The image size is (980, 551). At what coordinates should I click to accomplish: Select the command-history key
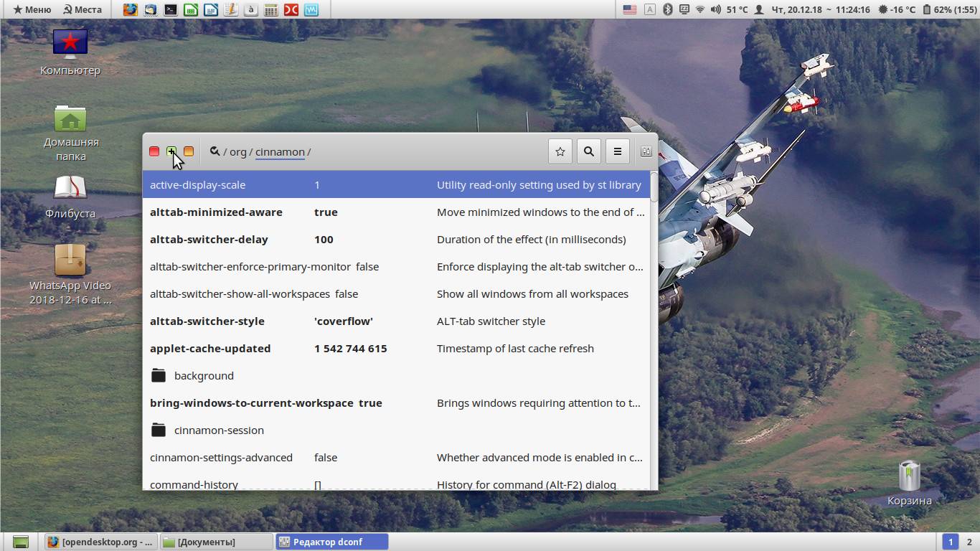(396, 481)
